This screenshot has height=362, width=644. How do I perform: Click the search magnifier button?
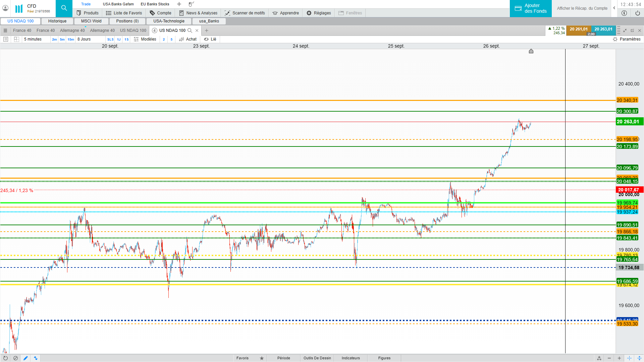(64, 8)
